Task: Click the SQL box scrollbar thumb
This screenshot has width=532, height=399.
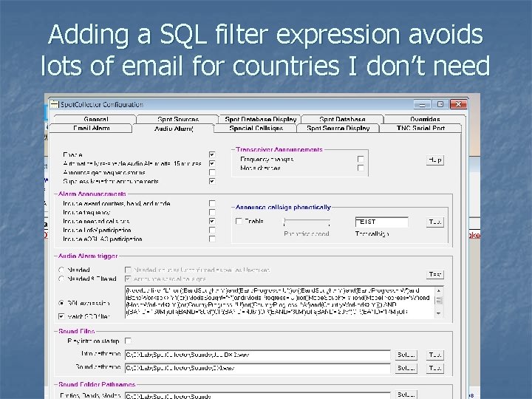Action: click(x=439, y=300)
